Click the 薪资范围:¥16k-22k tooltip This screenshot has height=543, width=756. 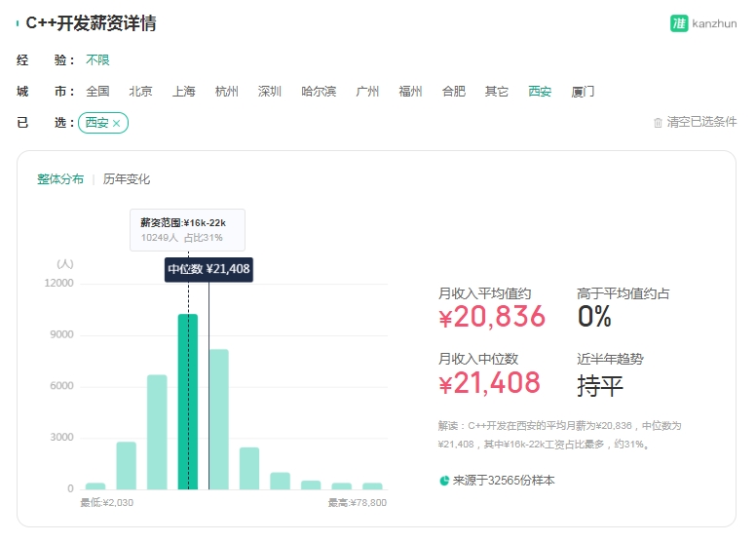(x=188, y=230)
